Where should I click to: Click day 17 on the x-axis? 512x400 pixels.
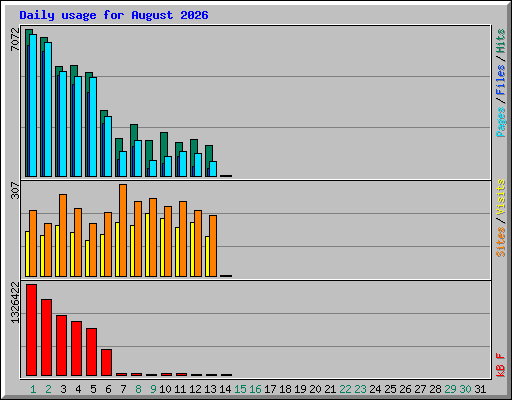click(270, 389)
